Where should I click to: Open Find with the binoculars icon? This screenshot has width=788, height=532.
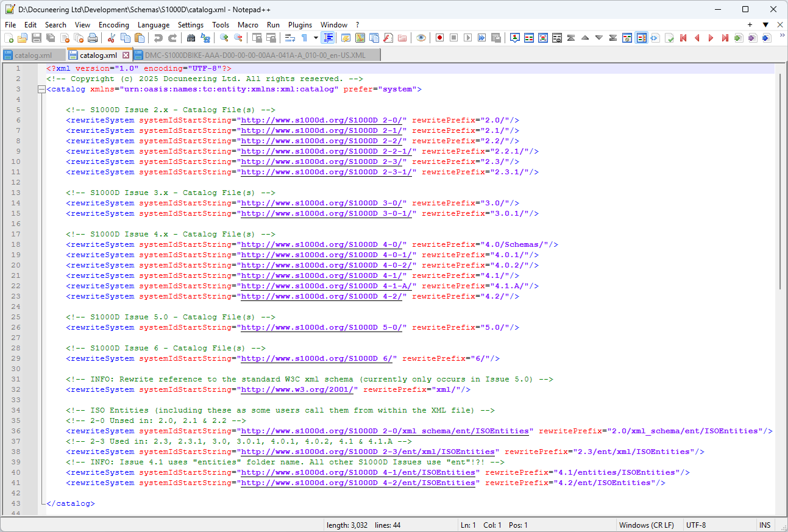(x=191, y=38)
